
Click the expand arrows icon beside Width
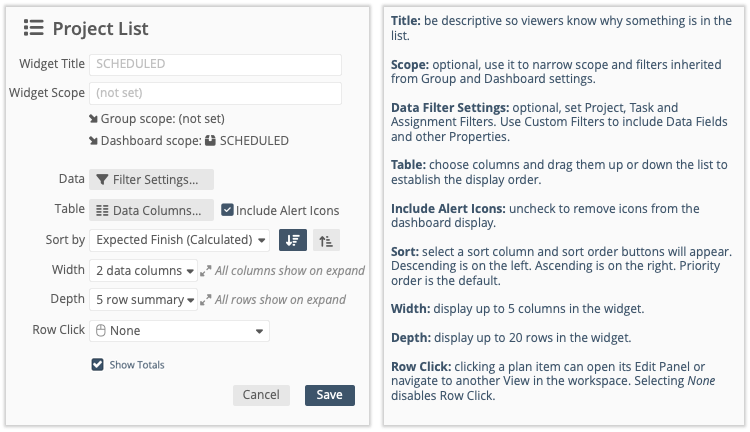206,270
